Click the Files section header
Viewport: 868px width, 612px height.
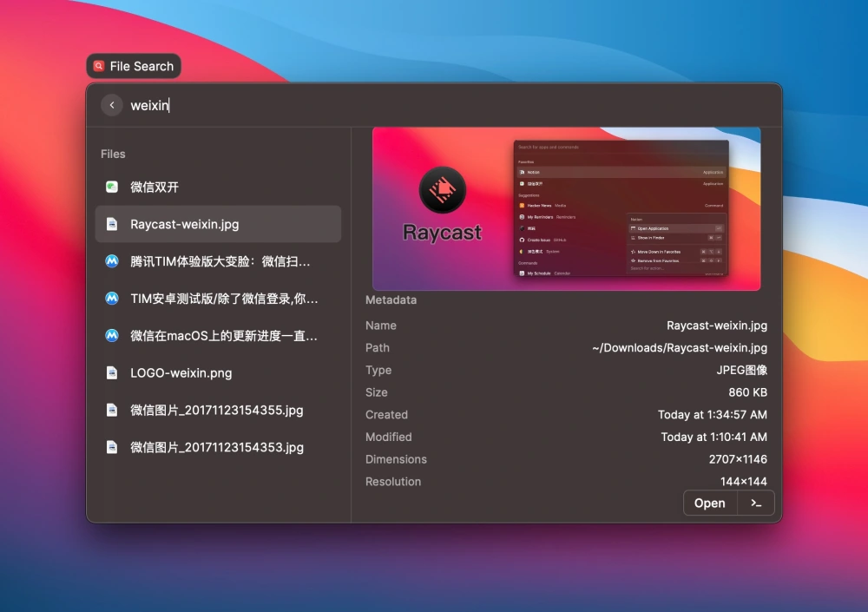coord(113,154)
